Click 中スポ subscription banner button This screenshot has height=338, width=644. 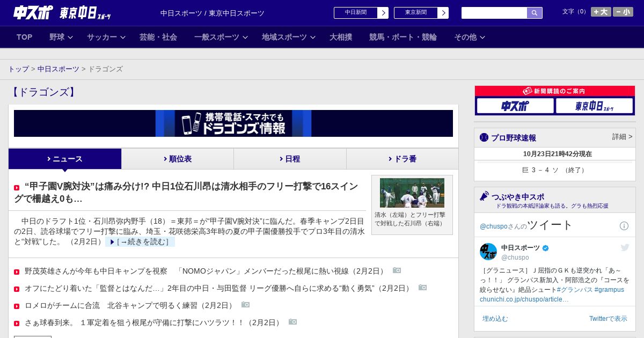point(515,106)
